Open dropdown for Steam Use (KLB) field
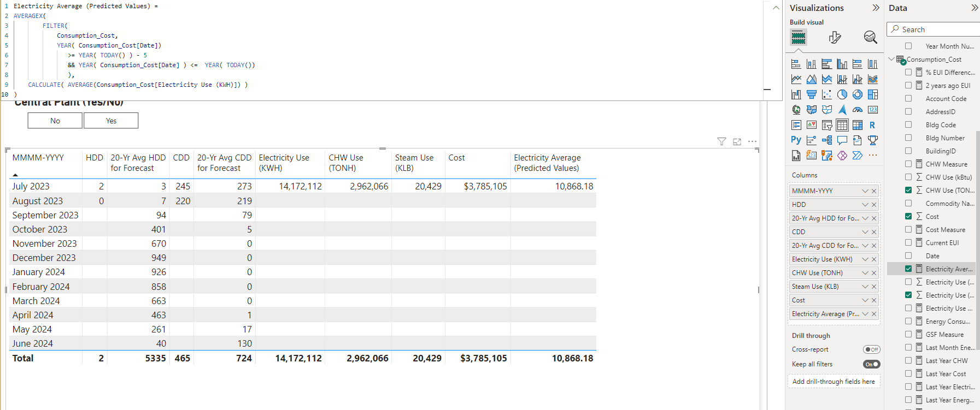 click(865, 287)
